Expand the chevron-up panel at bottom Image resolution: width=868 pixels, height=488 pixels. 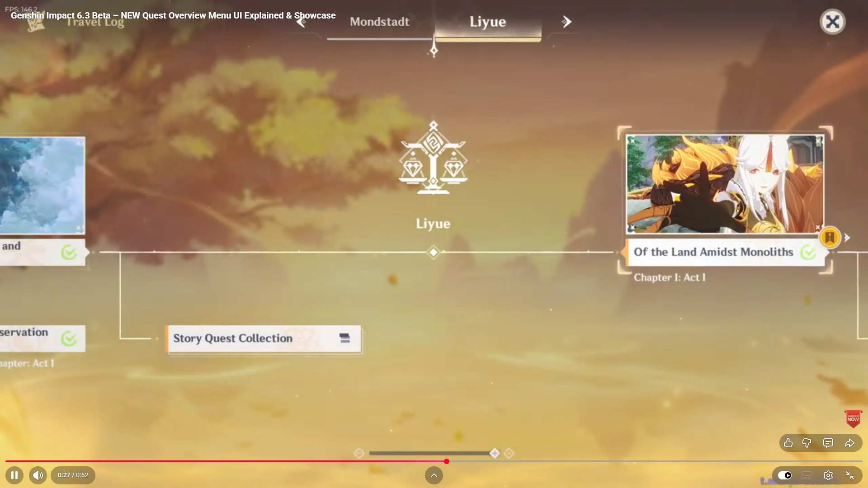[434, 475]
